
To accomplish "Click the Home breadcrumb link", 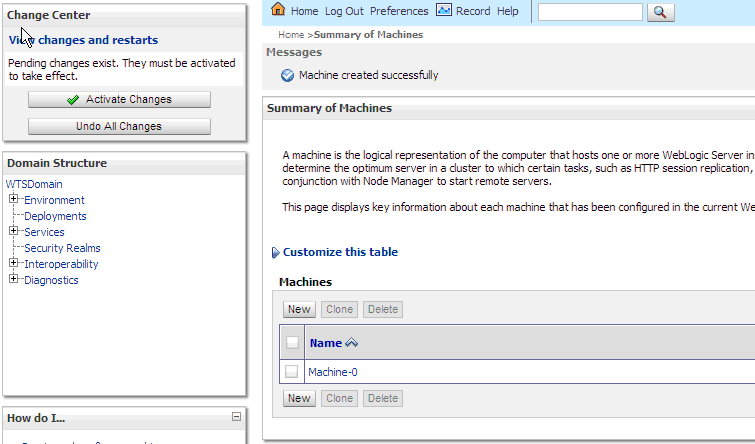I will point(291,35).
